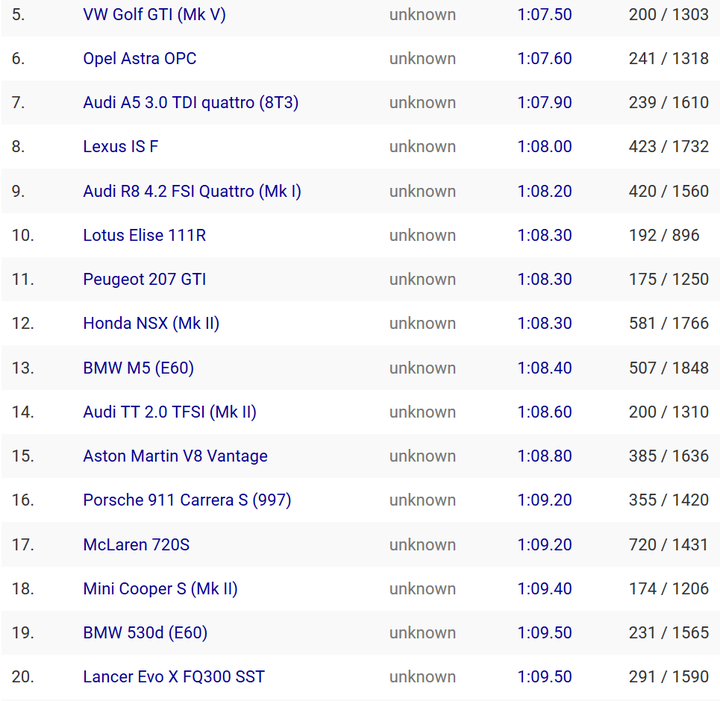The height and width of the screenshot is (701, 720).
Task: Open Porsche 911 Carrera S (997) link
Action: click(187, 500)
